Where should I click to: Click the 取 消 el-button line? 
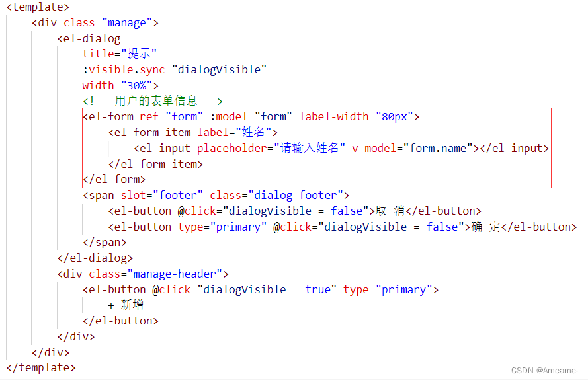pyautogui.click(x=294, y=211)
